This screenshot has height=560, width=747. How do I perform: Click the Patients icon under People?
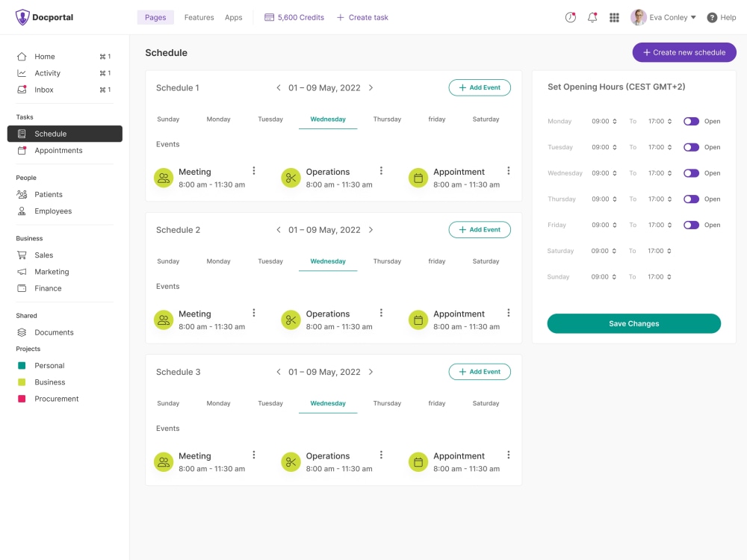click(x=21, y=194)
